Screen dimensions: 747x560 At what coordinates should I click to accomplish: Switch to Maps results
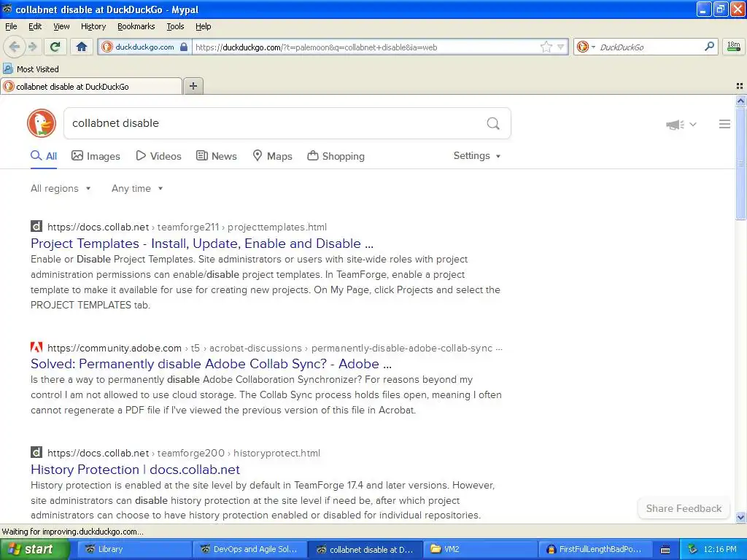pos(272,156)
